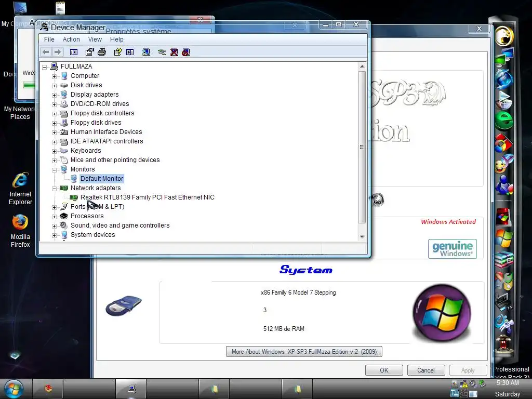Select Keyboards in device tree
This screenshot has width=532, height=399.
[x=86, y=150]
